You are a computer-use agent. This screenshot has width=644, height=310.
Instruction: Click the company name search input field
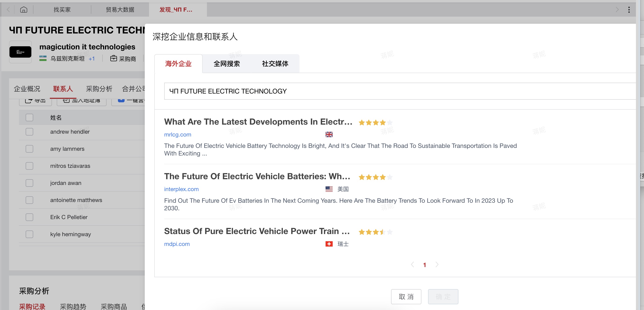point(375,91)
